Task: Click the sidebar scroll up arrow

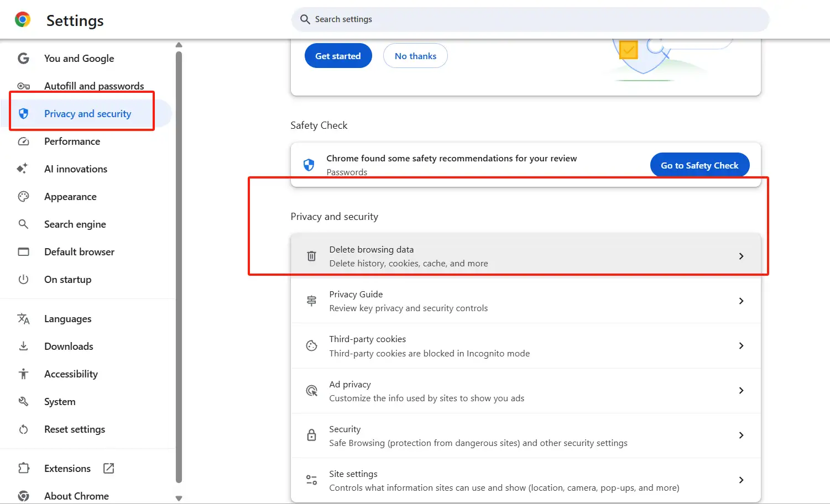Action: pyautogui.click(x=179, y=45)
